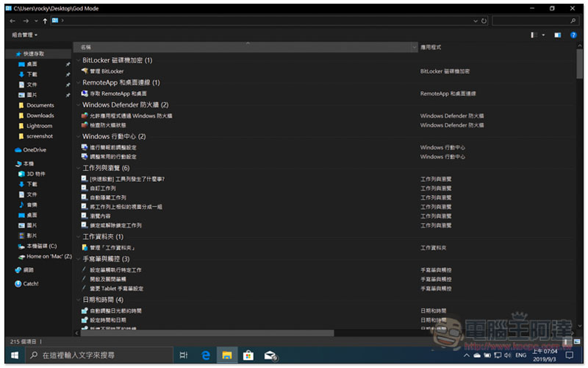
Task: Click the back navigation arrow
Action: pyautogui.click(x=12, y=21)
